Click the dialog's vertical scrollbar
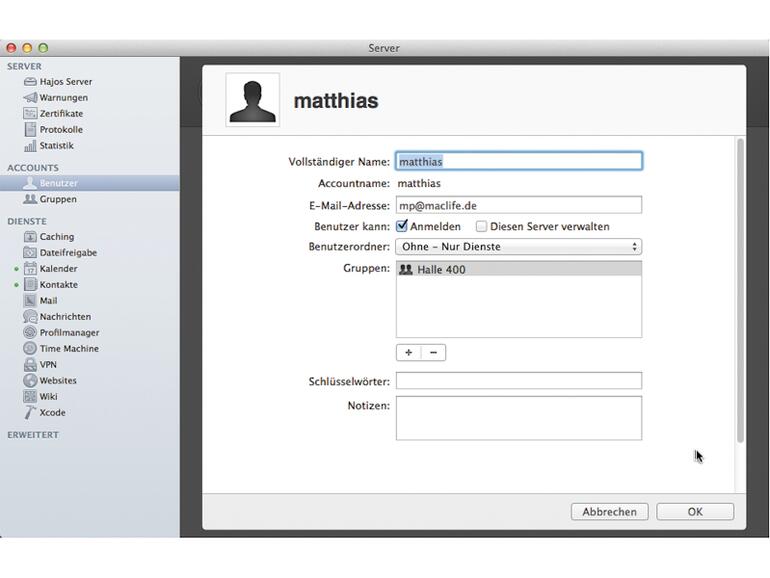770x578 pixels. tap(740, 291)
